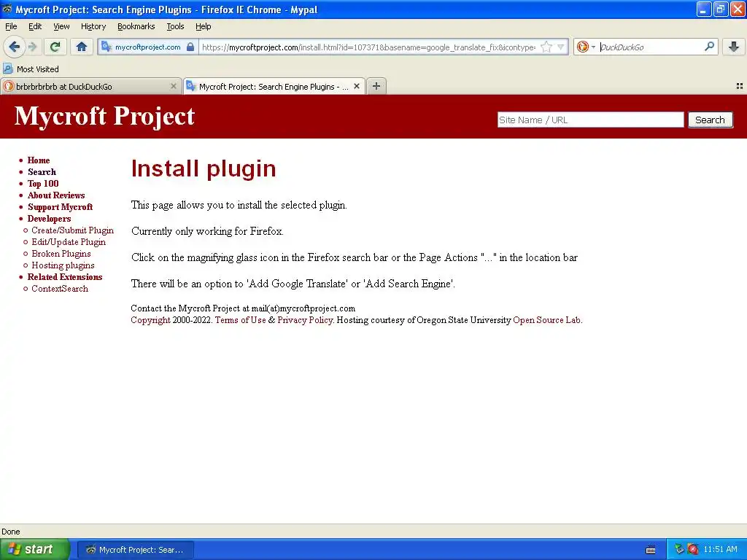The height and width of the screenshot is (560, 747).
Task: Click the red security alert tray icon
Action: pos(693,550)
